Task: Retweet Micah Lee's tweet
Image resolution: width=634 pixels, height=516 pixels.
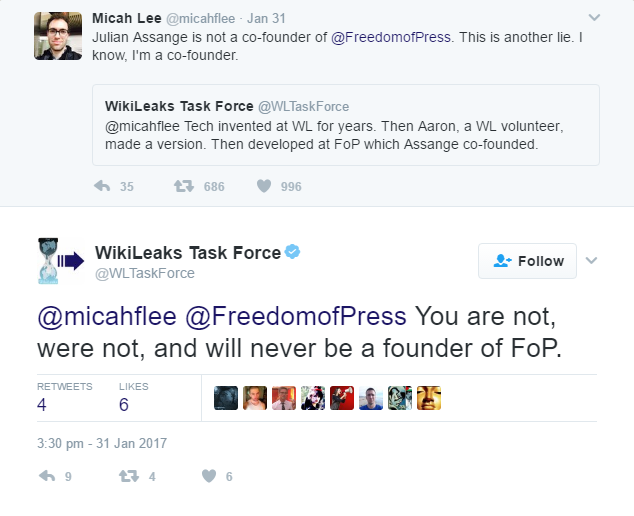Action: (x=183, y=186)
